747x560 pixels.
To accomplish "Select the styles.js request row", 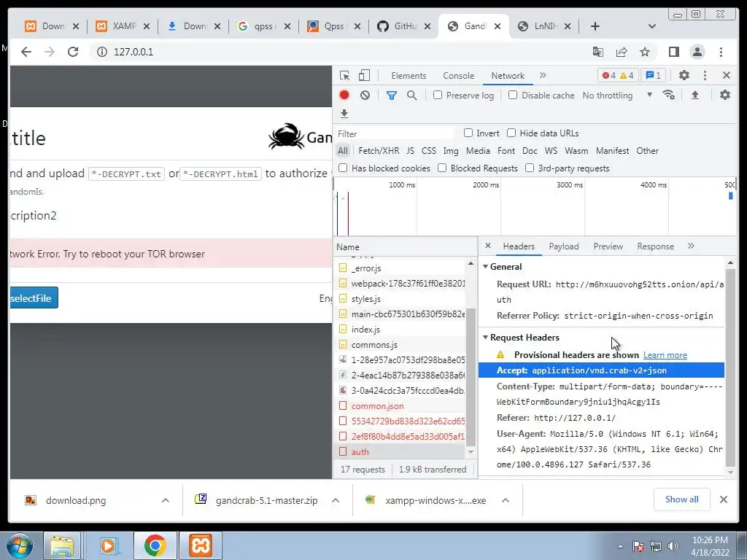I will 400,298.
